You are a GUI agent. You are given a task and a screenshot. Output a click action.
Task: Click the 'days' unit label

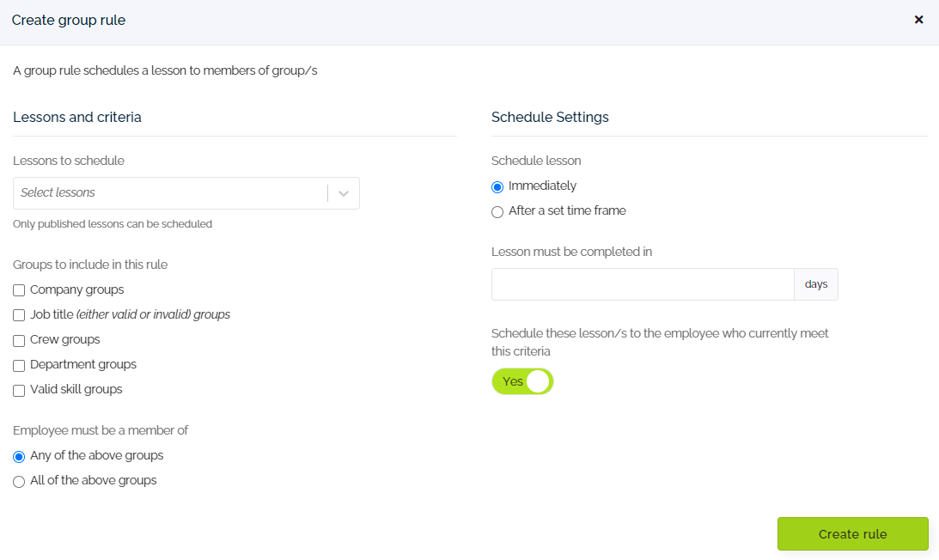(815, 284)
